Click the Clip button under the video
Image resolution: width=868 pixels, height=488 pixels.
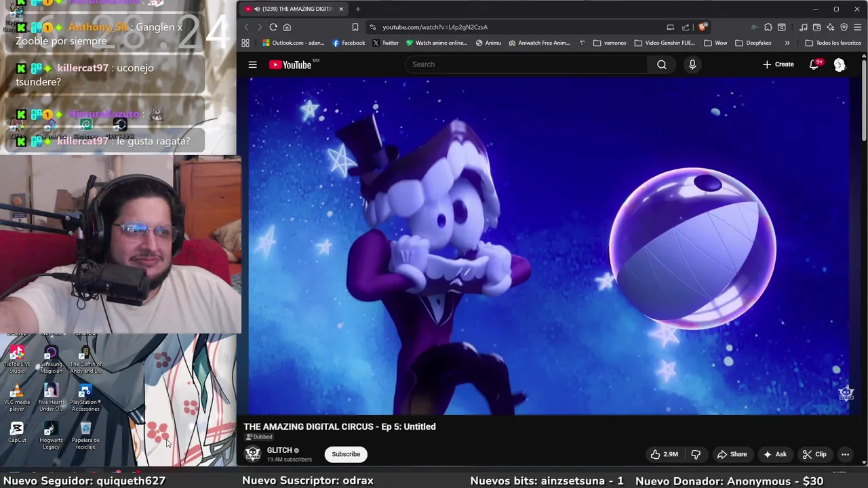[814, 454]
